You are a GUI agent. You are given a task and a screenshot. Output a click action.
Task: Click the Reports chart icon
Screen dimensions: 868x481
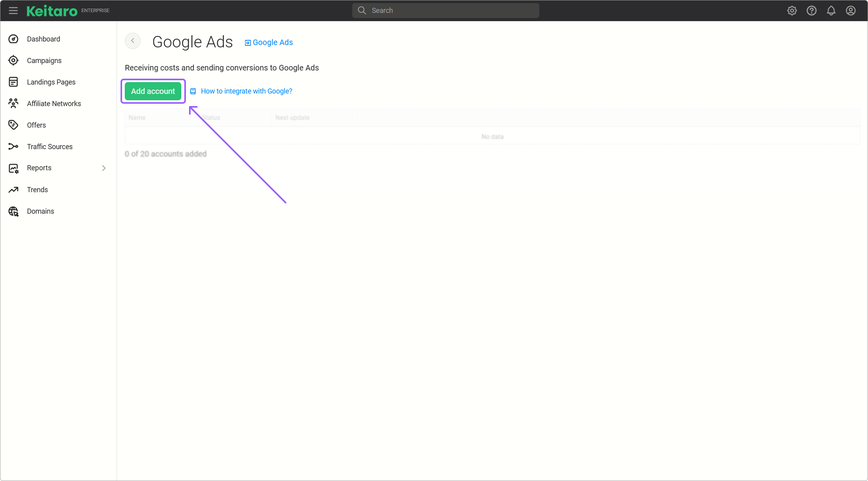tap(13, 168)
